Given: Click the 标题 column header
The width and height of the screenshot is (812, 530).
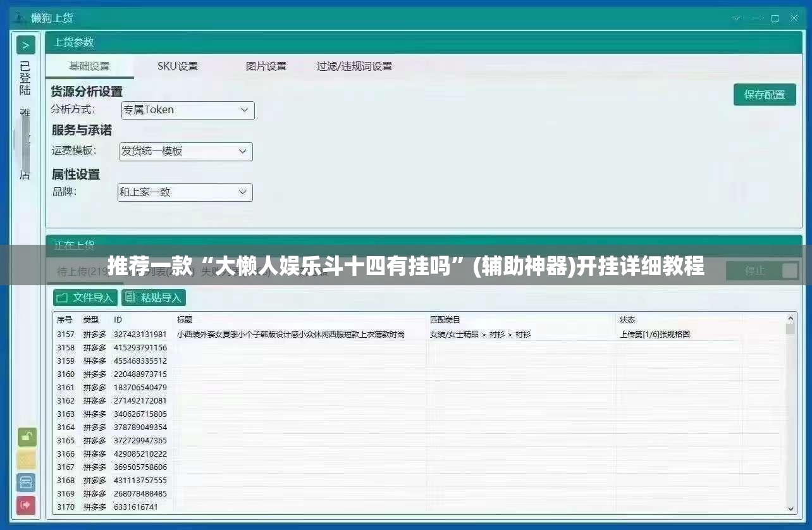Looking at the screenshot, I should pyautogui.click(x=185, y=320).
